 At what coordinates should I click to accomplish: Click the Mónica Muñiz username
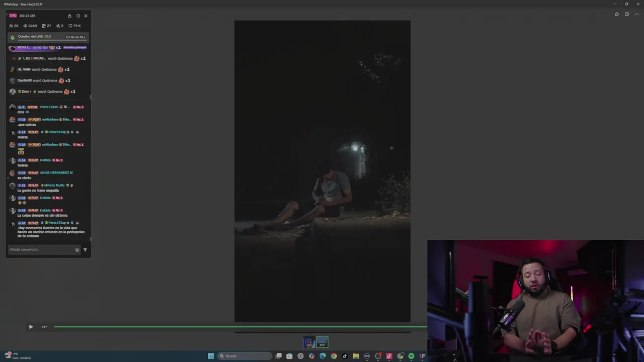pos(54,185)
